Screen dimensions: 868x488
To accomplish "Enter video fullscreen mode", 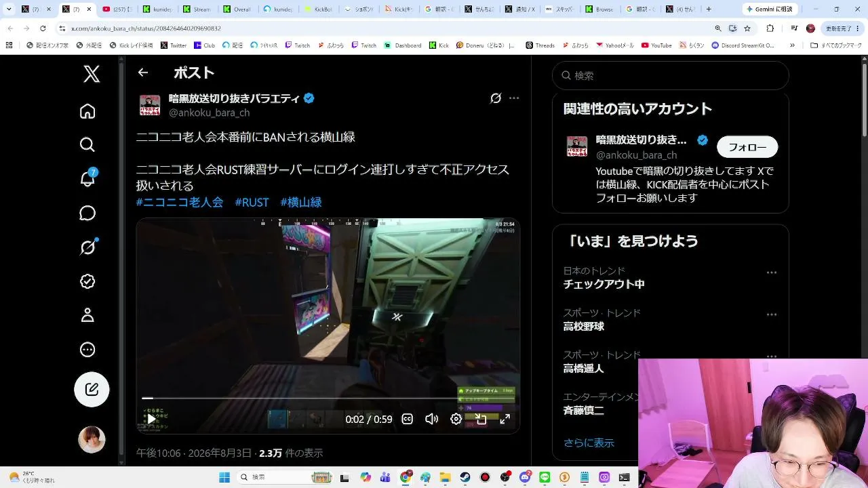I will 505,419.
